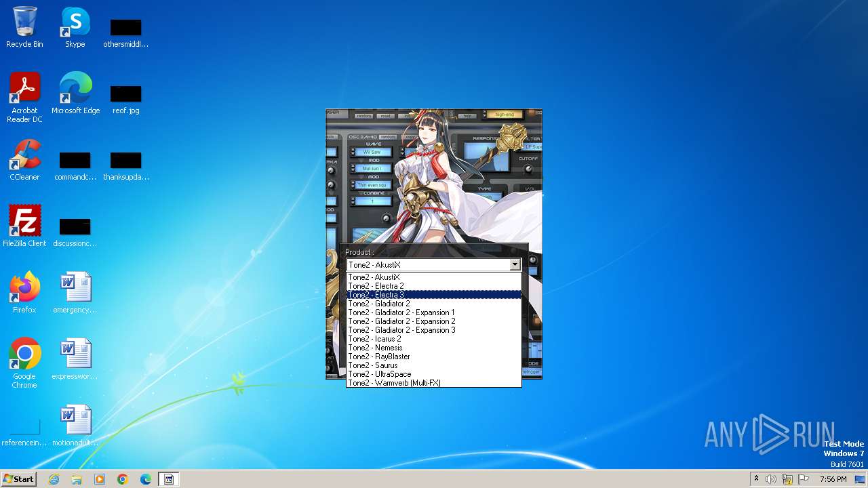
Task: Select the motionadult... Word document
Action: (x=75, y=426)
